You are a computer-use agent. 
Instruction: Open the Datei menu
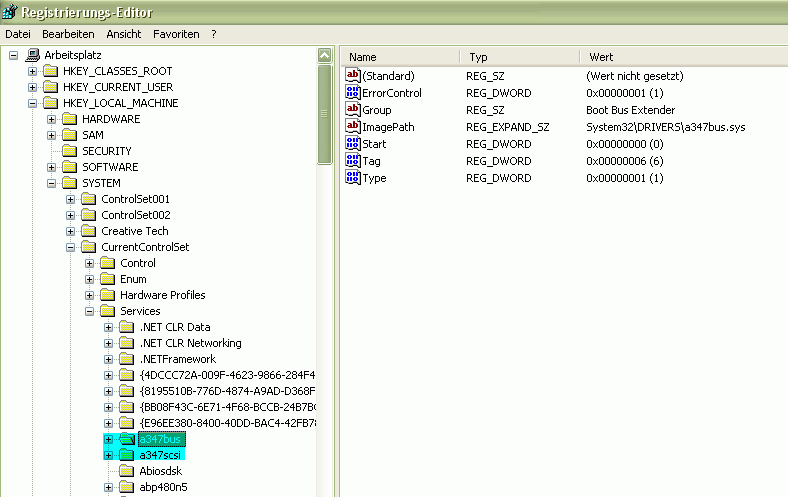click(18, 34)
